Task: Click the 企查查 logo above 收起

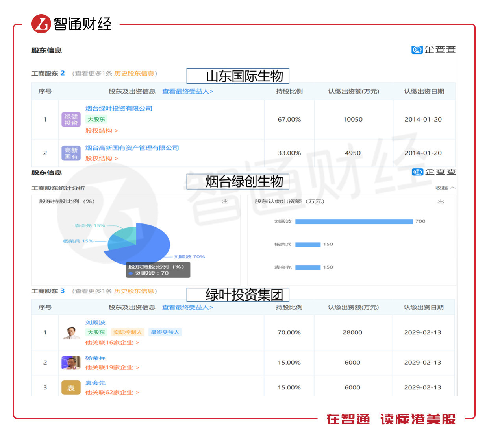Action: pyautogui.click(x=434, y=172)
